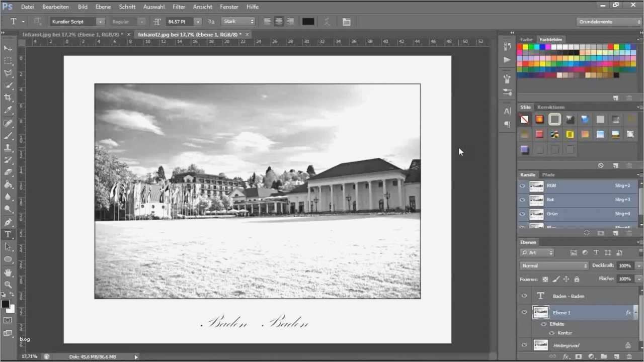Open the Bearbeiten menu

click(x=55, y=7)
